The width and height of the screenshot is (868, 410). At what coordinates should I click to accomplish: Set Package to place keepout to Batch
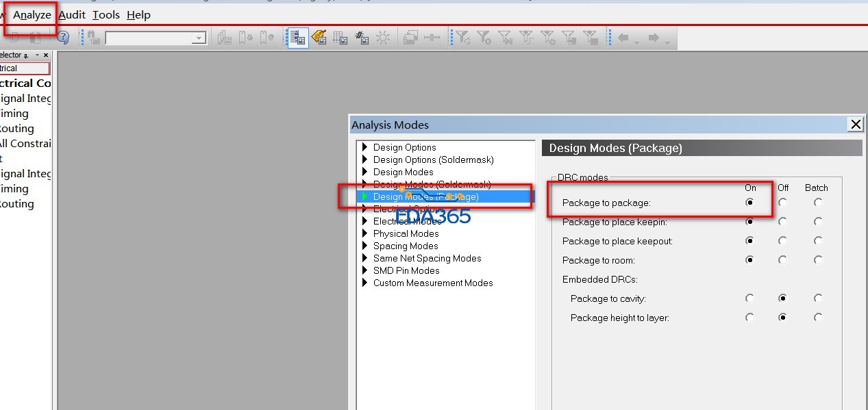click(x=818, y=241)
